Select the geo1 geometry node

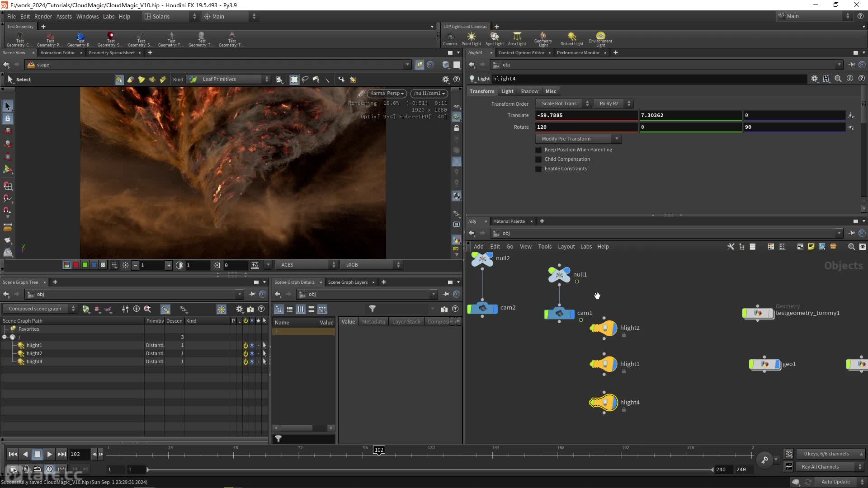764,364
